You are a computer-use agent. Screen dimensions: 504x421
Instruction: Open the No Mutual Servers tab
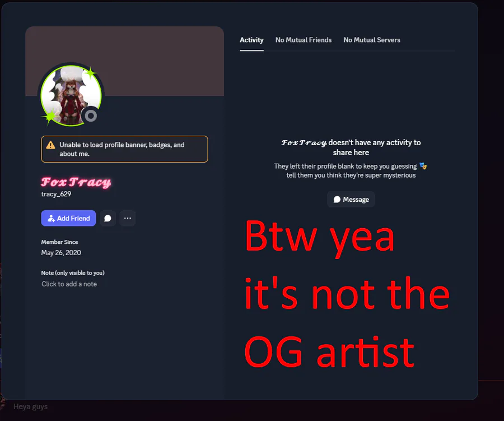[372, 40]
